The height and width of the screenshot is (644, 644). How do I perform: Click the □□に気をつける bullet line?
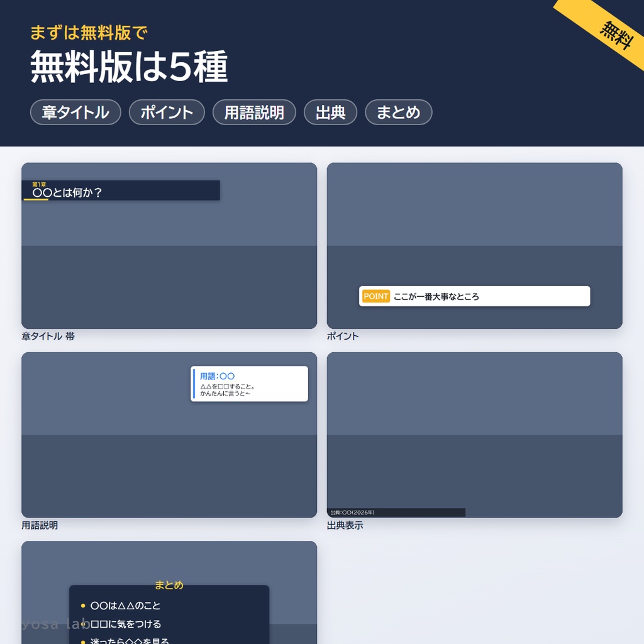[126, 624]
